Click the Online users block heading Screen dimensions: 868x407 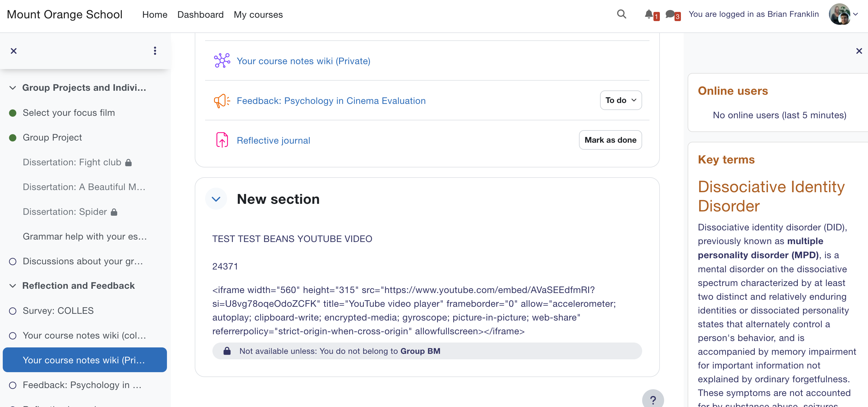pos(733,91)
